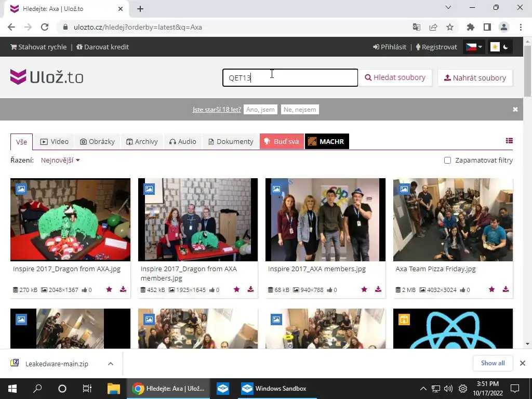532x399 pixels.
Task: Star the Inspire 2017_AXA members.jpg file
Action: 364,289
